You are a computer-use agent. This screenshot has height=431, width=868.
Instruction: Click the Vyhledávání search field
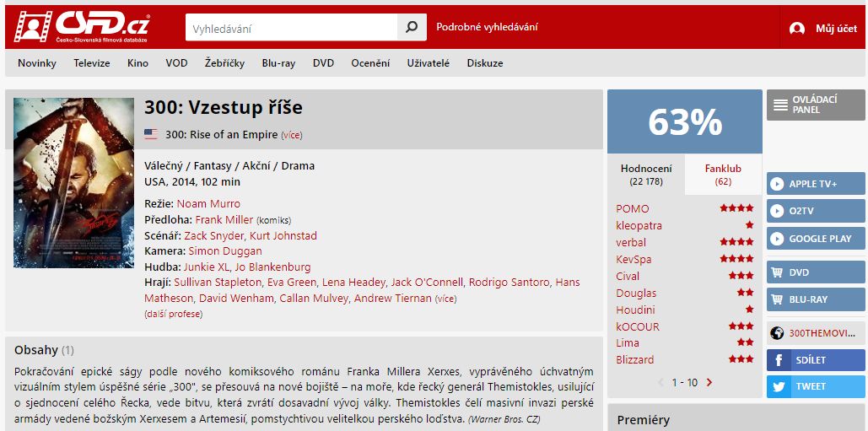point(292,27)
